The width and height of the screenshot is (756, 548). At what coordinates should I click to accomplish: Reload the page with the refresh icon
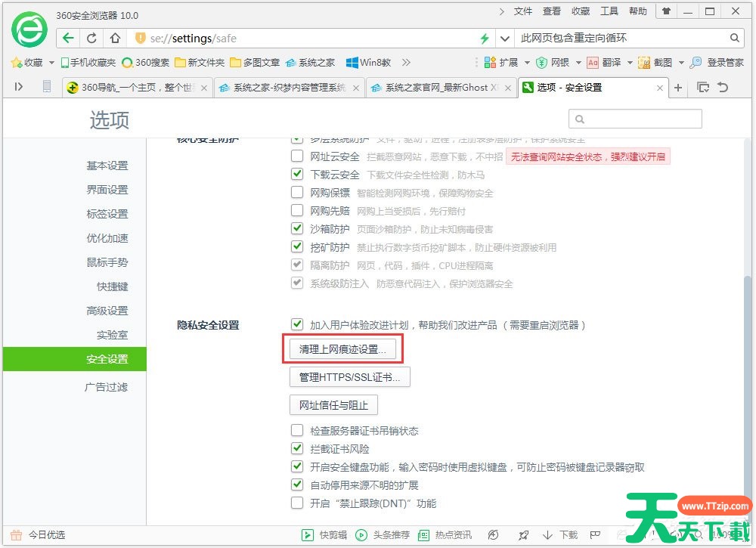(91, 38)
